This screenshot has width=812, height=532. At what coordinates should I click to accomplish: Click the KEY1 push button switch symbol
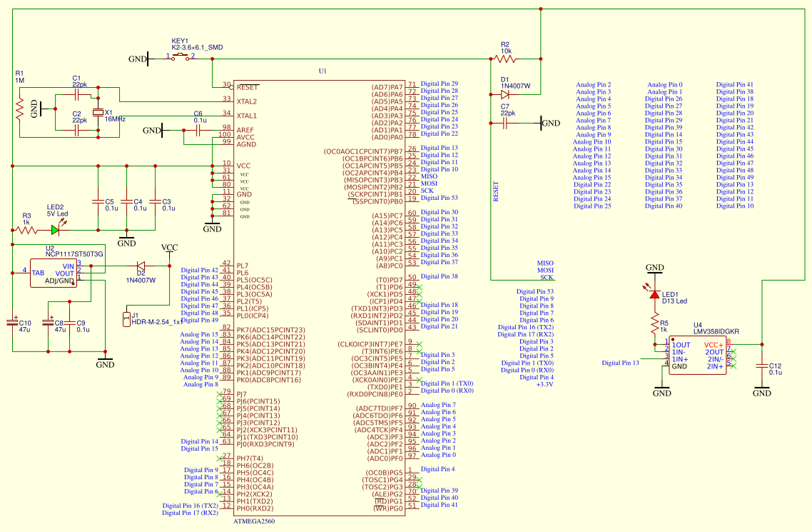tap(180, 57)
